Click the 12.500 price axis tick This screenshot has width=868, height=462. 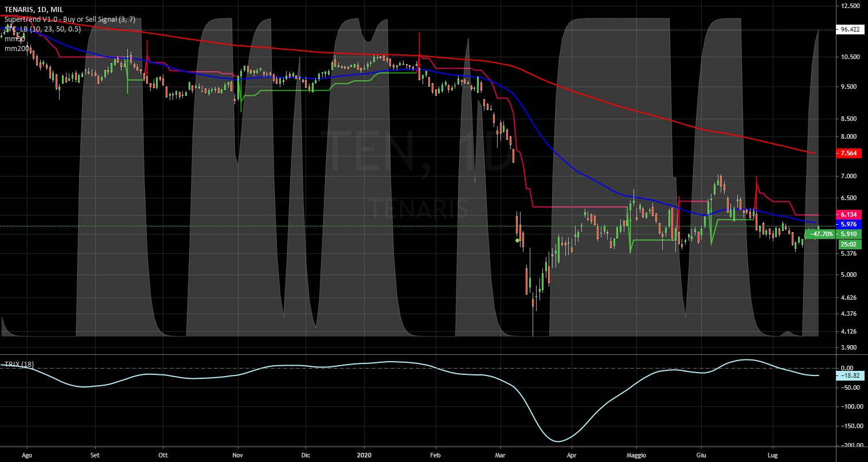pyautogui.click(x=850, y=6)
